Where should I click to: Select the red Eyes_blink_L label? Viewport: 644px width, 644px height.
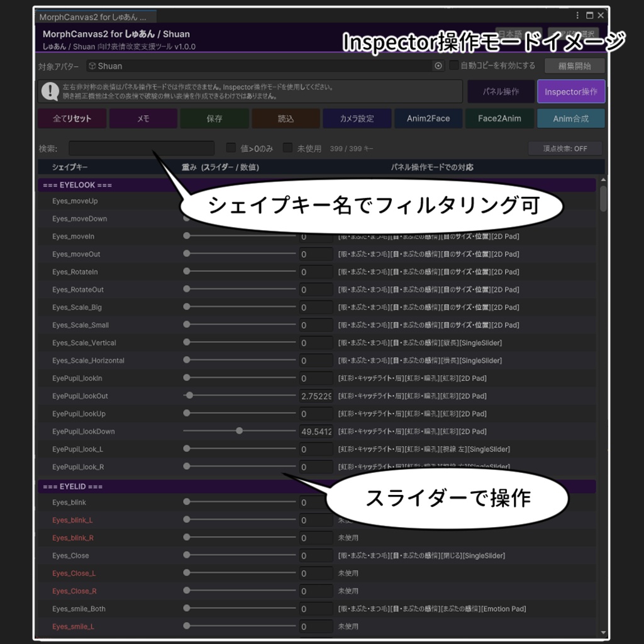click(x=72, y=520)
